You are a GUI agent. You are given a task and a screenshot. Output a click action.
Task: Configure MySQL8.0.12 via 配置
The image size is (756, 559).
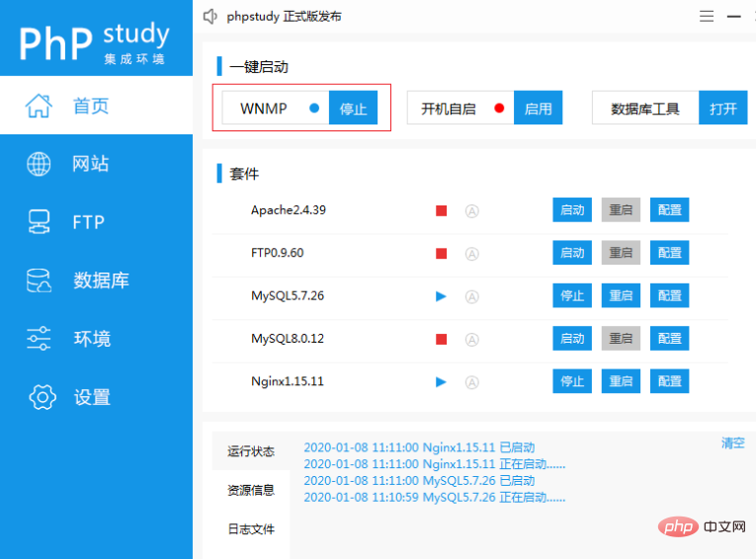point(670,339)
